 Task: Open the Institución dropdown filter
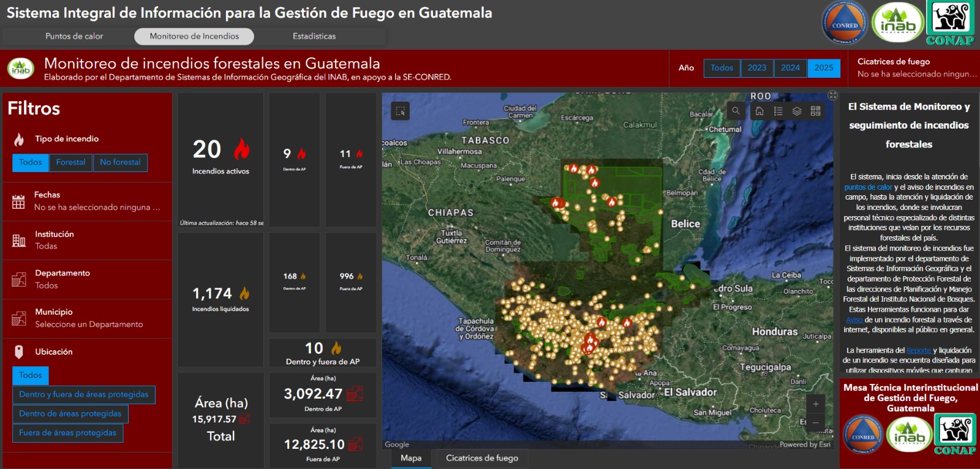click(87, 240)
